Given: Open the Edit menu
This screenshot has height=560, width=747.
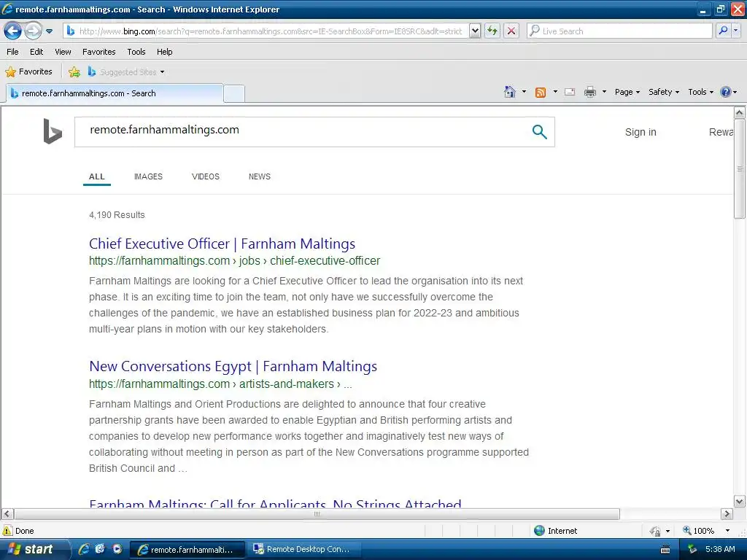Looking at the screenshot, I should [36, 52].
